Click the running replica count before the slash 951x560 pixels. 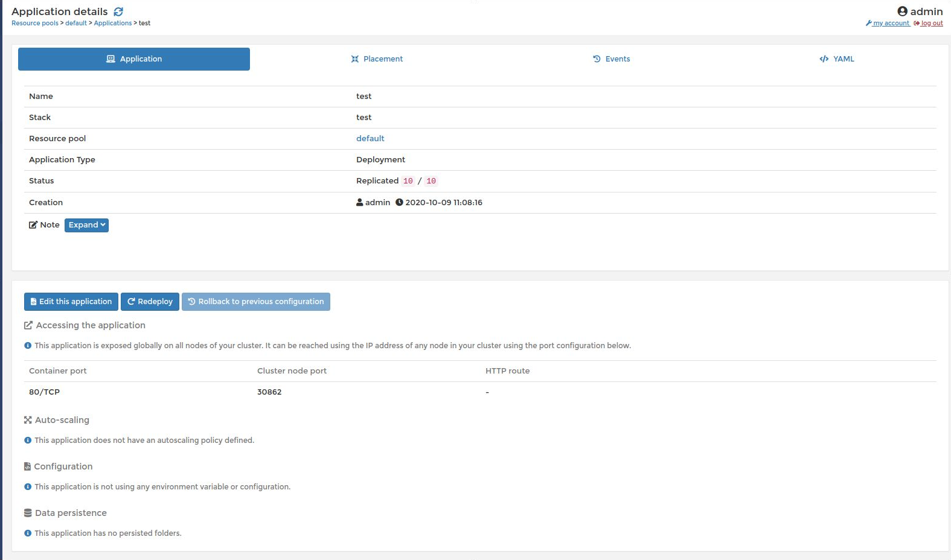408,181
